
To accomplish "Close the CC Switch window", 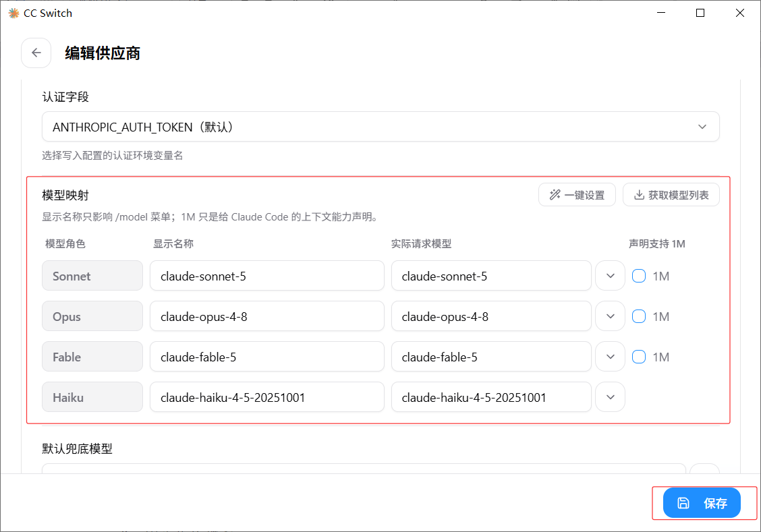I will (x=739, y=13).
